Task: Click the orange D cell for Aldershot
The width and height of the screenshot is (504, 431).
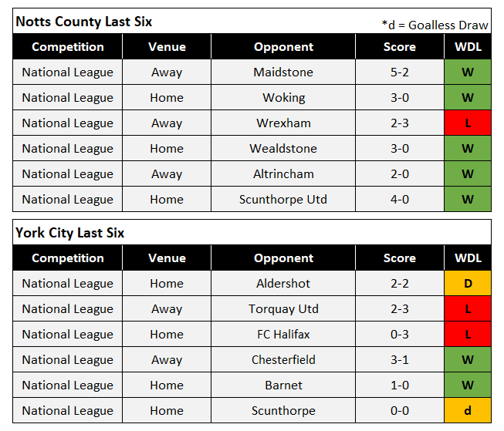Action: [468, 284]
